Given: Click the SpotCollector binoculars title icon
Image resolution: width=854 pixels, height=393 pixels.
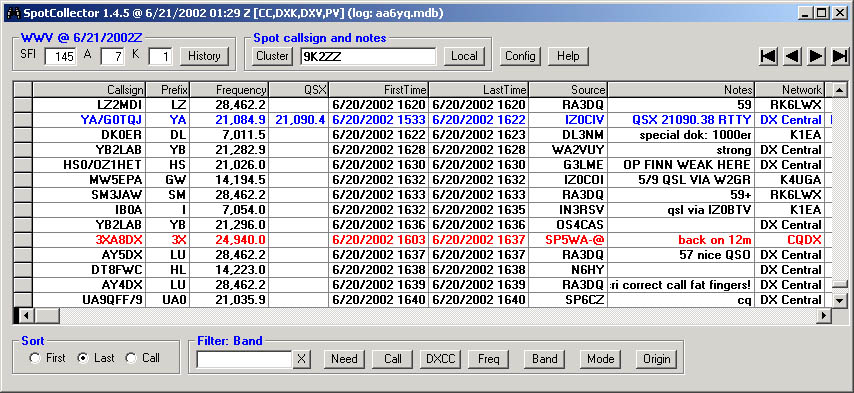Looking at the screenshot, I should point(14,13).
